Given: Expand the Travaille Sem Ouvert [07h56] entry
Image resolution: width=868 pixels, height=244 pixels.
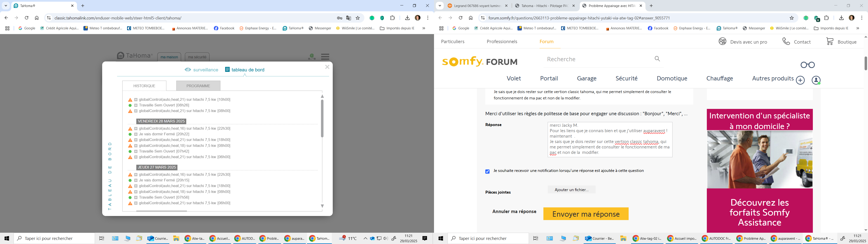Looking at the screenshot, I should tap(136, 198).
